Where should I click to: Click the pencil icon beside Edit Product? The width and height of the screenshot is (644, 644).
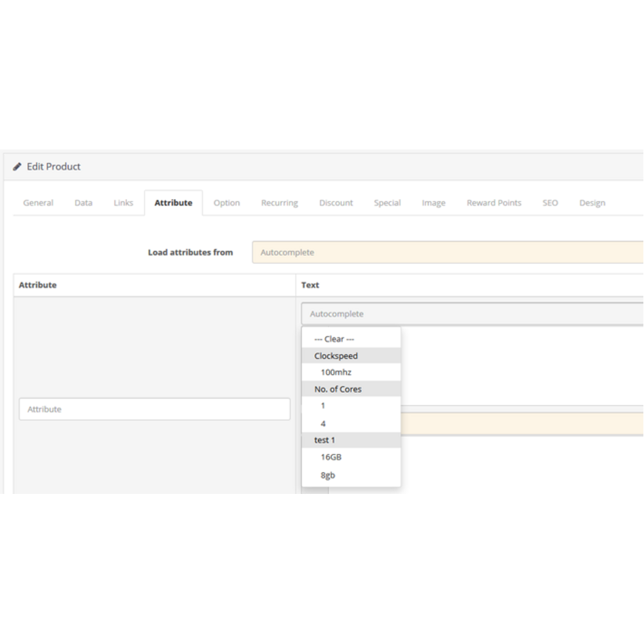pos(17,166)
